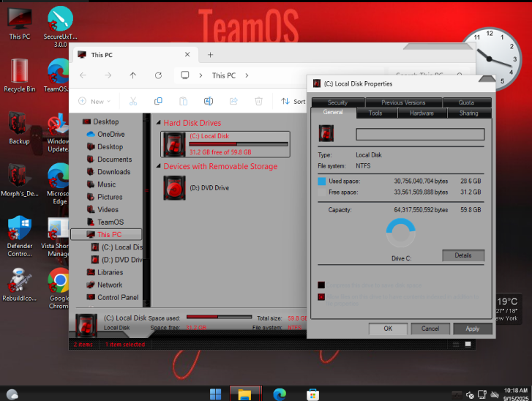Select Downloads in navigation pane
532x401 pixels.
pyautogui.click(x=108, y=172)
